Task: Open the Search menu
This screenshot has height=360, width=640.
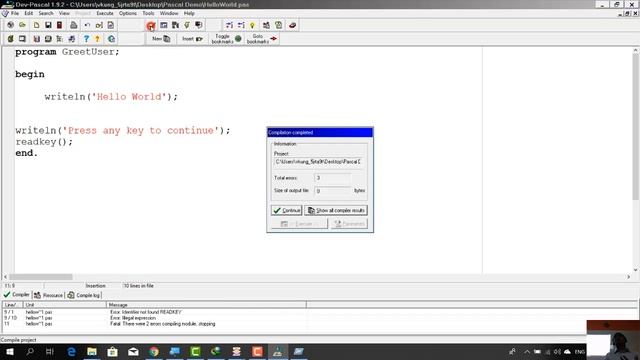Action: coord(46,13)
